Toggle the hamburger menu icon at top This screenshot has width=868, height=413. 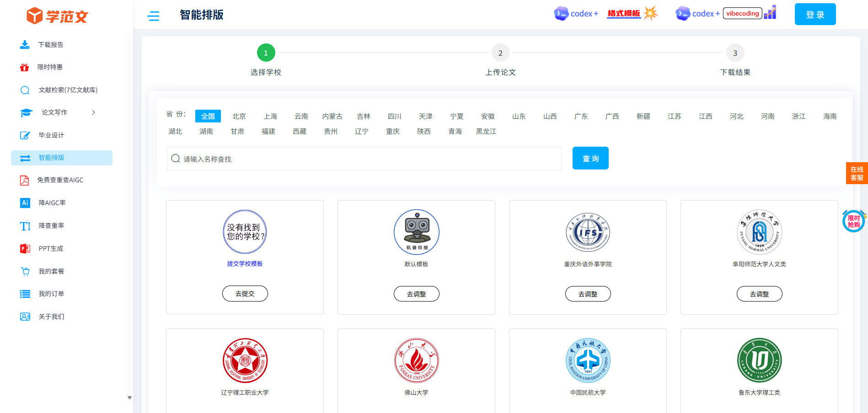tap(153, 16)
